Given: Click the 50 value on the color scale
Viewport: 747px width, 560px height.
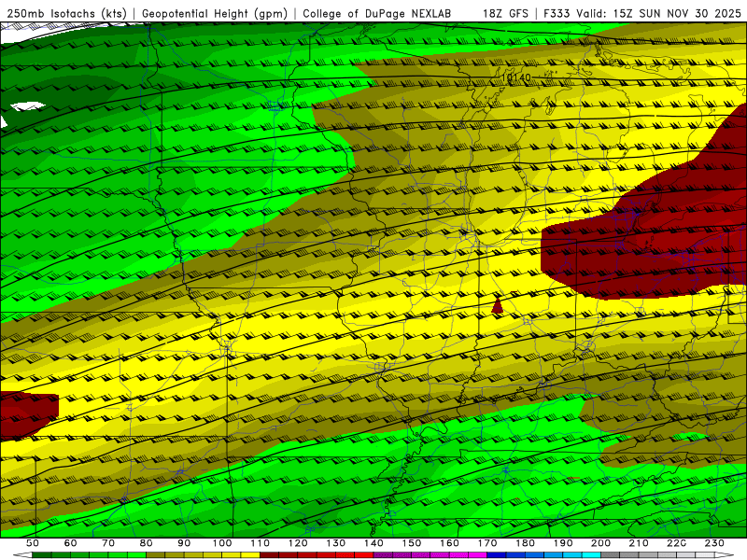Looking at the screenshot, I should click(32, 543).
